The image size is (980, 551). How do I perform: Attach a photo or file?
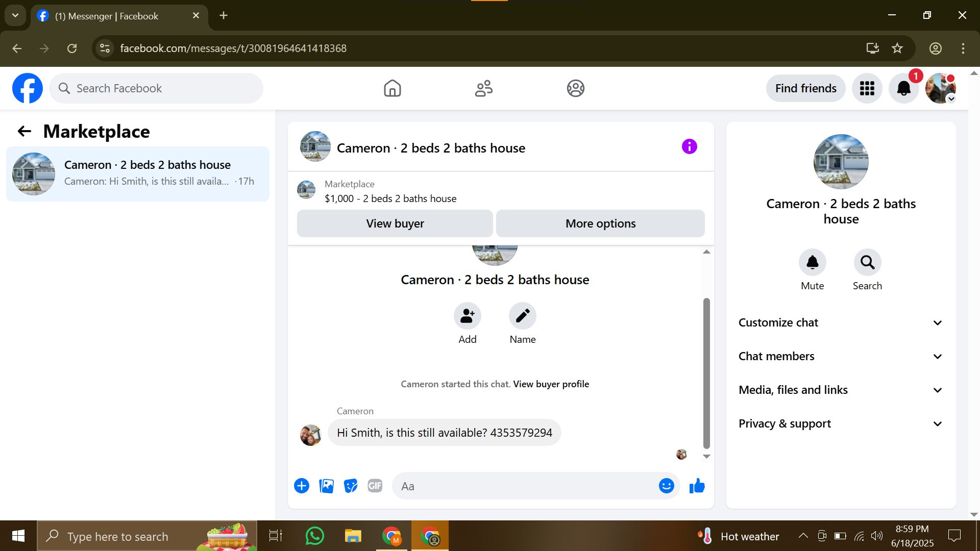pos(326,486)
